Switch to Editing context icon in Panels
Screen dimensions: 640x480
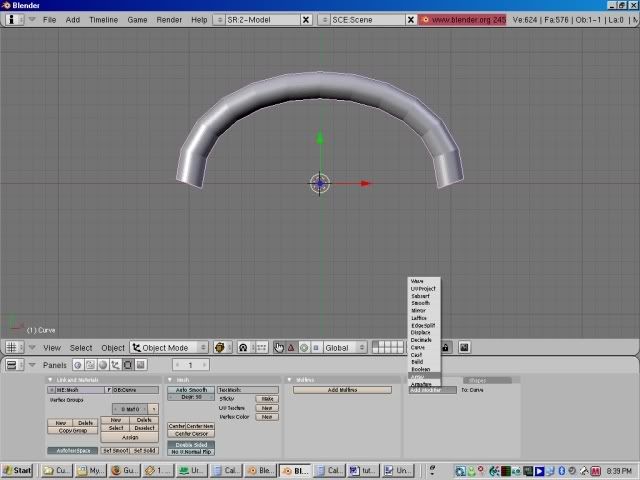128,365
